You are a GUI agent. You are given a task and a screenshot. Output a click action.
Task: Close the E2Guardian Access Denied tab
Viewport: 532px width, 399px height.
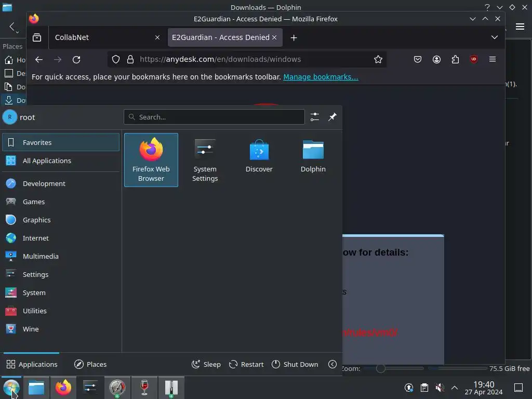(x=274, y=37)
